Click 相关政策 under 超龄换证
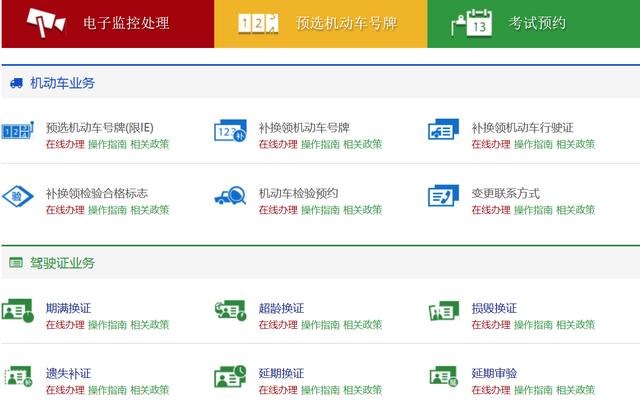 [x=363, y=324]
